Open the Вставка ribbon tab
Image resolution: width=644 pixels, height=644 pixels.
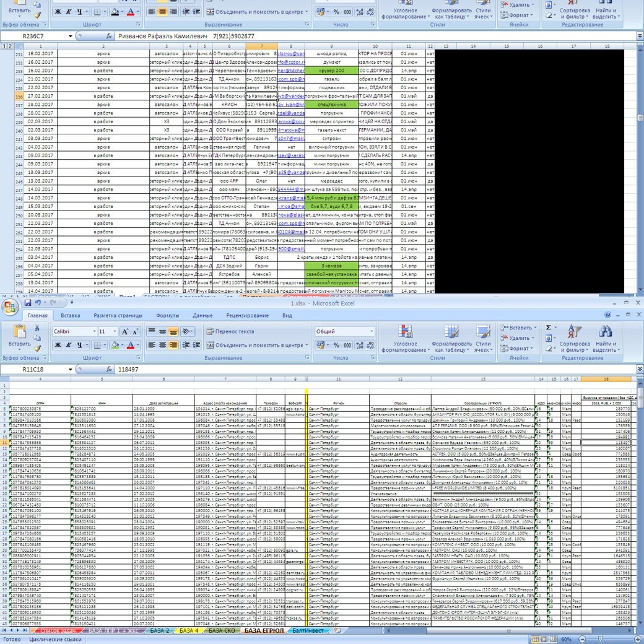point(70,315)
